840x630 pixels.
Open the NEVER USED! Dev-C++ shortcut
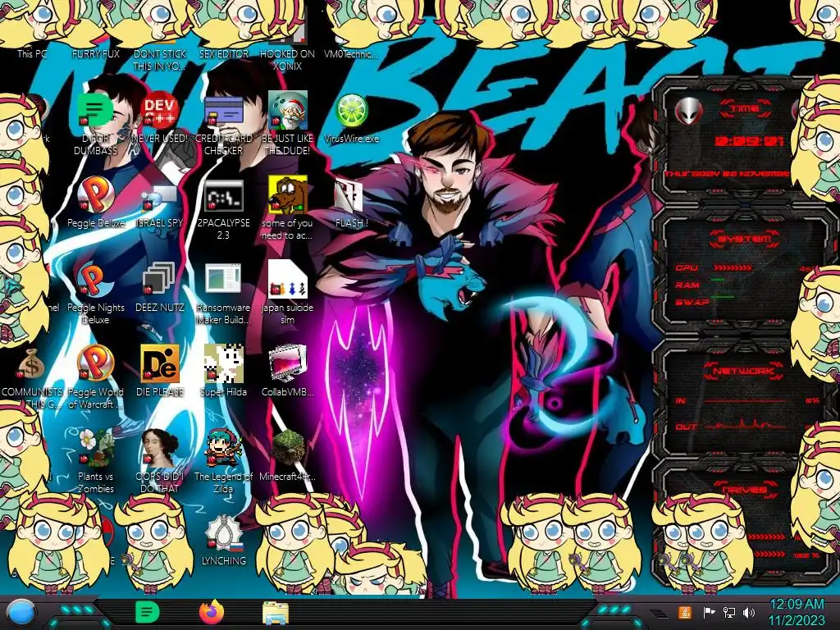pos(160,111)
